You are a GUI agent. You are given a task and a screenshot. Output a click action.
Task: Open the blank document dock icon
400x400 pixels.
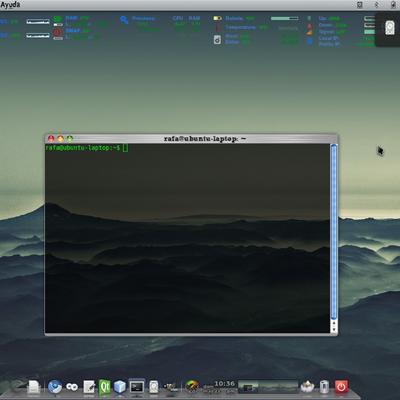[34, 387]
